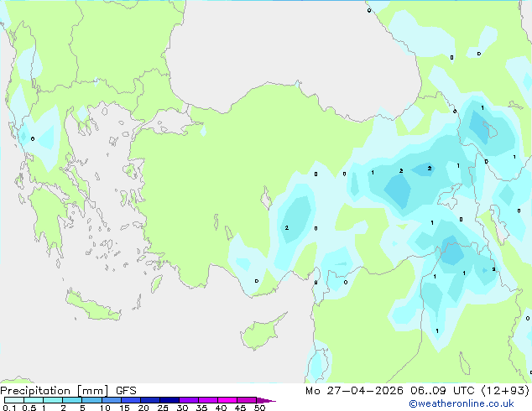Click the 'Mo 27-04-2026 06..09 UTC (12+93)' timestamp
The width and height of the screenshot is (532, 411).
tap(417, 391)
